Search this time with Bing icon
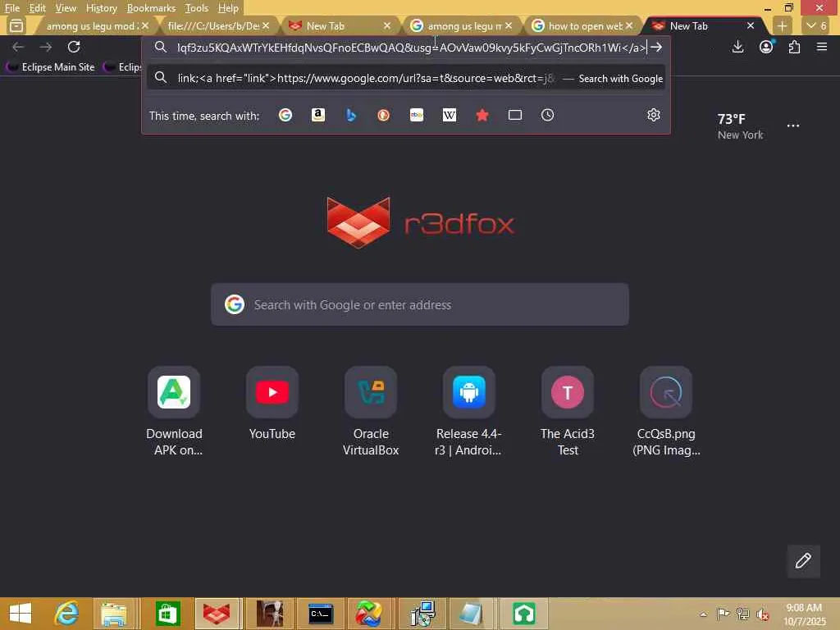Viewport: 840px width, 630px height. click(x=351, y=115)
